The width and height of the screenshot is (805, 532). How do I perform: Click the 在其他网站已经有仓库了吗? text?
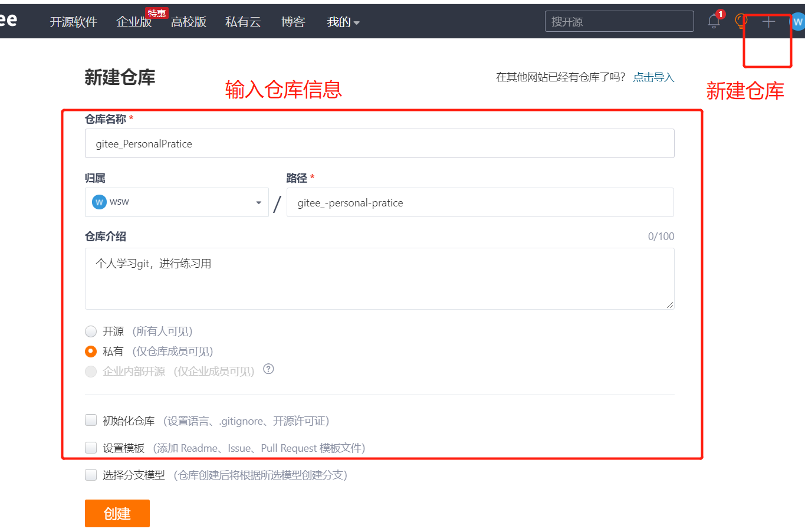(561, 77)
